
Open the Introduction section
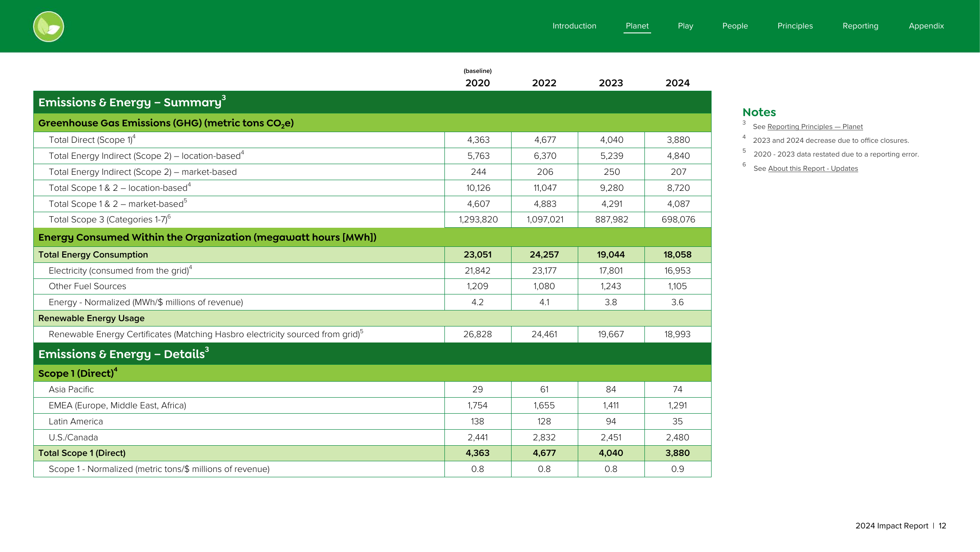pyautogui.click(x=574, y=26)
